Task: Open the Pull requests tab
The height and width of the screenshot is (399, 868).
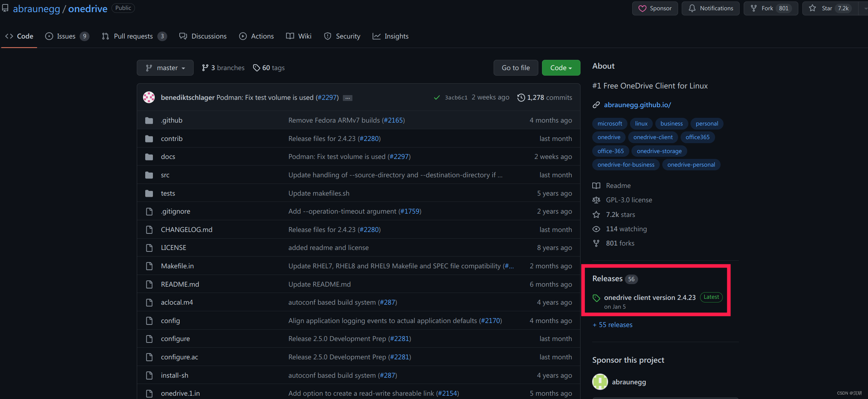Action: click(x=134, y=36)
